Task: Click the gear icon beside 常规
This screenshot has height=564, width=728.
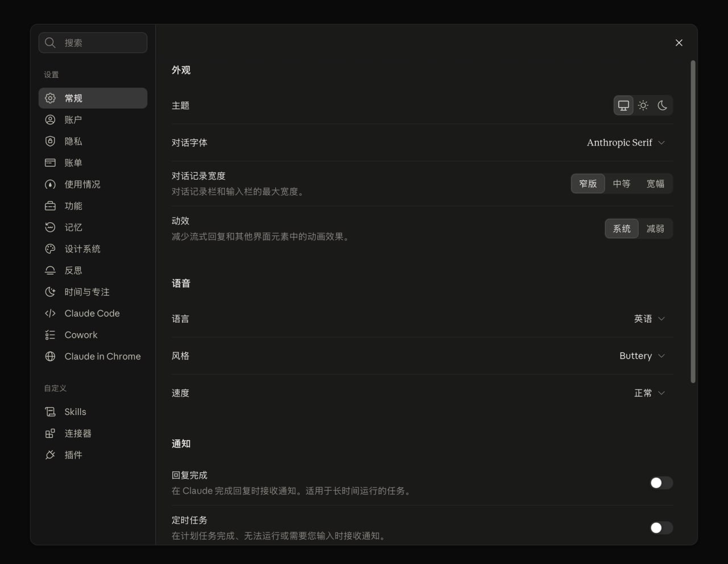Action: 50,98
